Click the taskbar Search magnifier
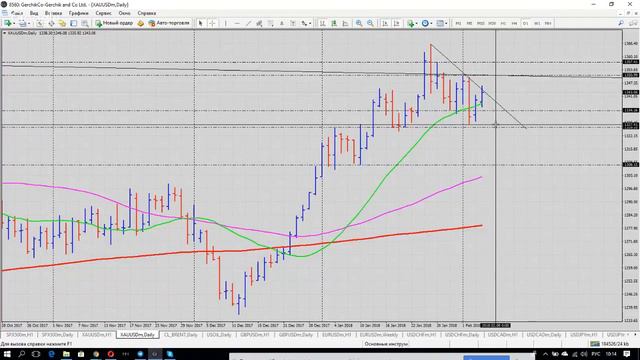The width and height of the screenshot is (640, 360). click(21, 354)
